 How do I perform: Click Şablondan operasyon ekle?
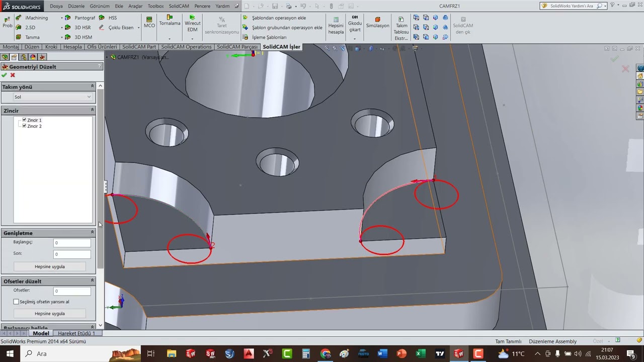274,18
